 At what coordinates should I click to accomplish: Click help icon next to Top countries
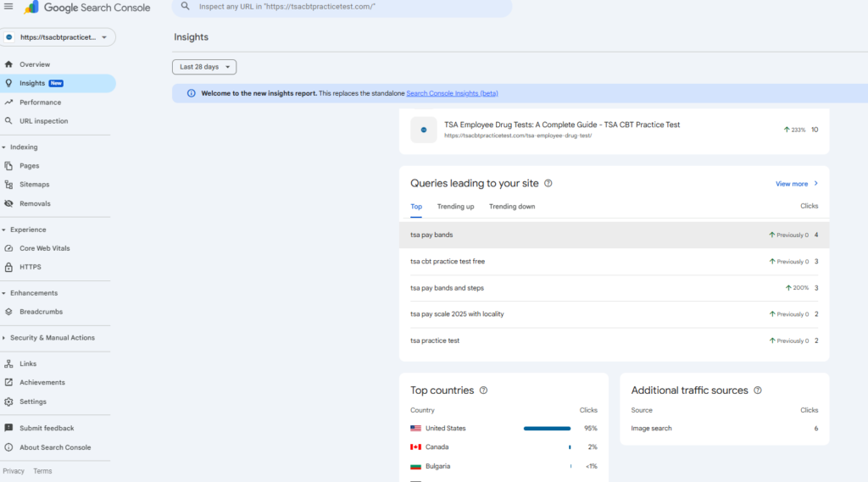tap(483, 391)
